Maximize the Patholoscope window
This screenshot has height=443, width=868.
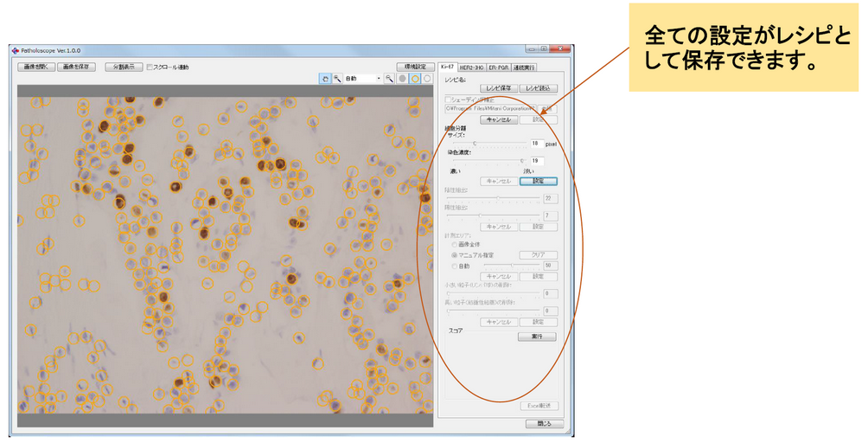[x=544, y=49]
